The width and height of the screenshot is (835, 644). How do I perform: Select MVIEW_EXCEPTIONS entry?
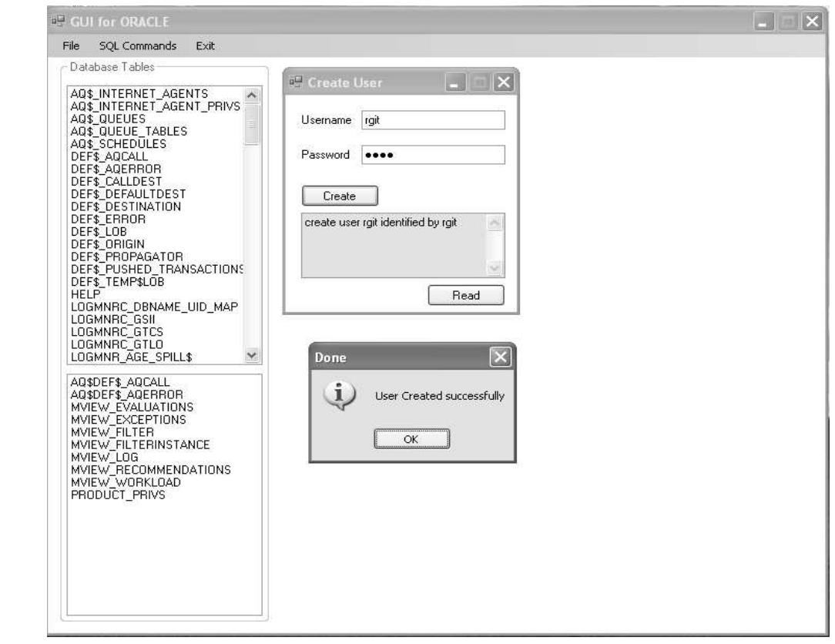(129, 420)
